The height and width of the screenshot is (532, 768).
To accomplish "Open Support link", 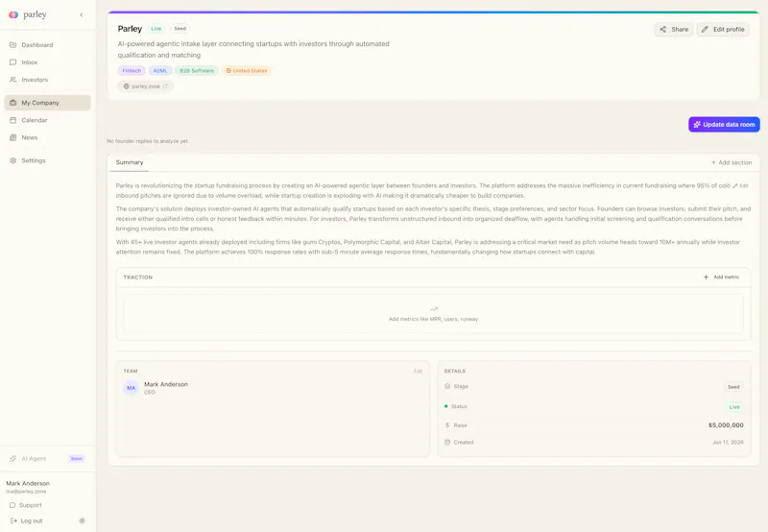I will pos(26,505).
